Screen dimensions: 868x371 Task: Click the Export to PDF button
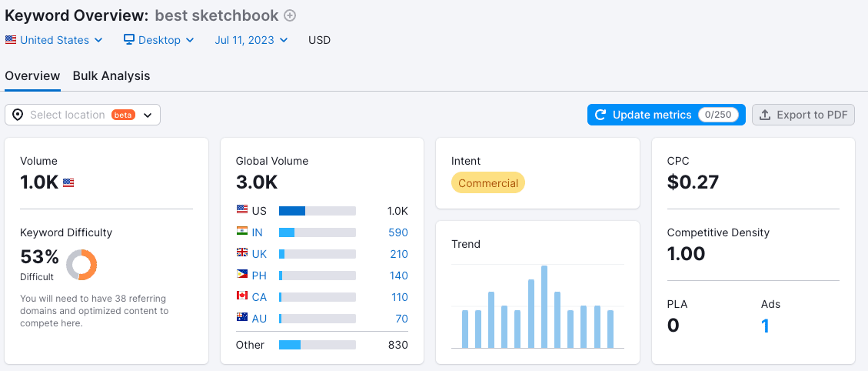tap(803, 115)
